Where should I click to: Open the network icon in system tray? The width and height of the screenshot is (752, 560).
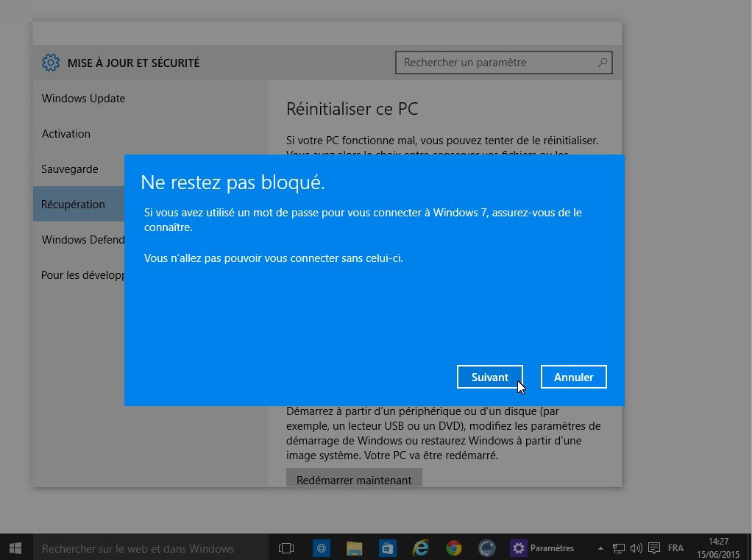click(x=619, y=548)
